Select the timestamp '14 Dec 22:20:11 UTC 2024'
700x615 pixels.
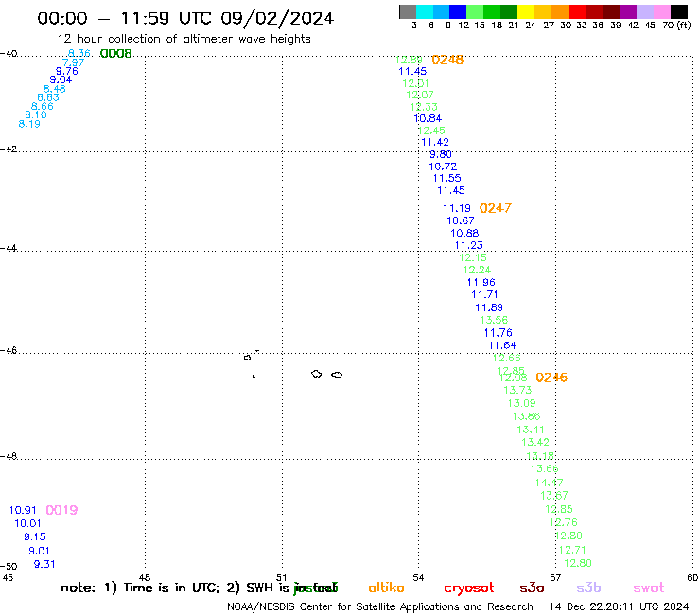(x=619, y=607)
